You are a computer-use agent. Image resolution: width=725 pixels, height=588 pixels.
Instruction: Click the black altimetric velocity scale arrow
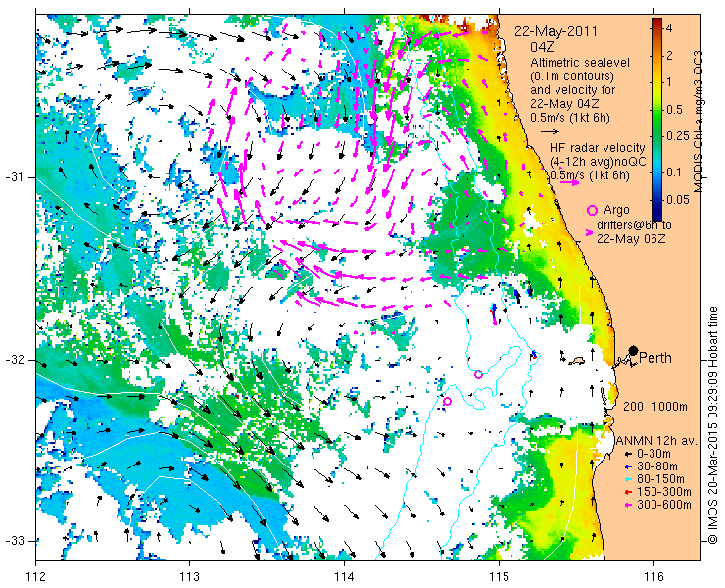550,132
